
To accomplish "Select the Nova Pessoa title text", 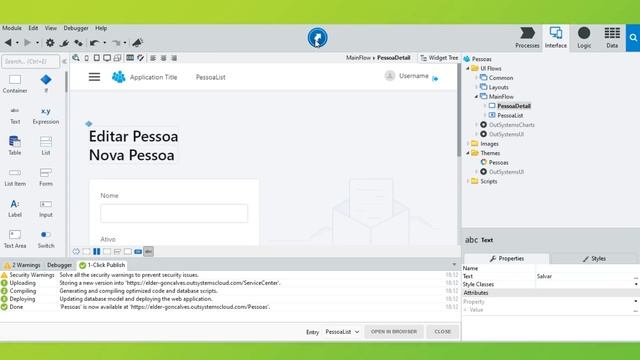I will pos(131,155).
